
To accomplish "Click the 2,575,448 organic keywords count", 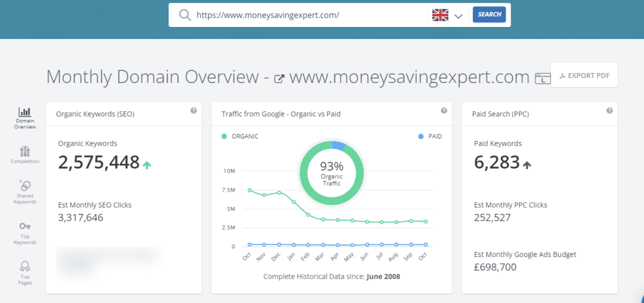I will coord(99,163).
